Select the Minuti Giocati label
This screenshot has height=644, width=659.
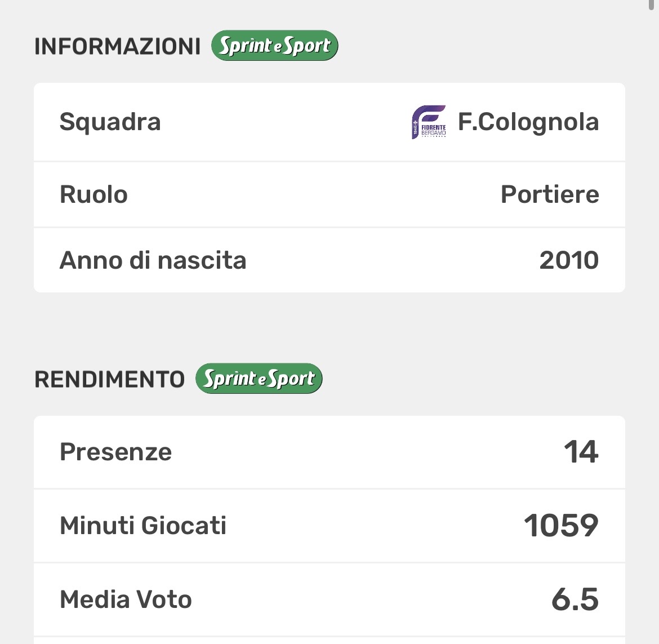[x=143, y=526]
